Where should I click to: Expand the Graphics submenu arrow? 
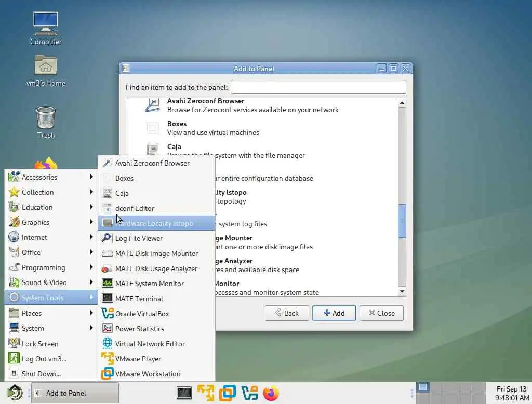point(91,222)
